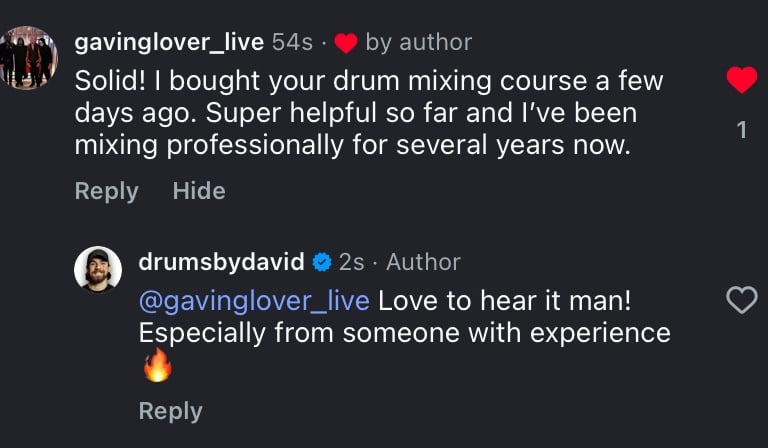Like drumsbydavid's reply with outline heart
The width and height of the screenshot is (768, 448).
(741, 299)
